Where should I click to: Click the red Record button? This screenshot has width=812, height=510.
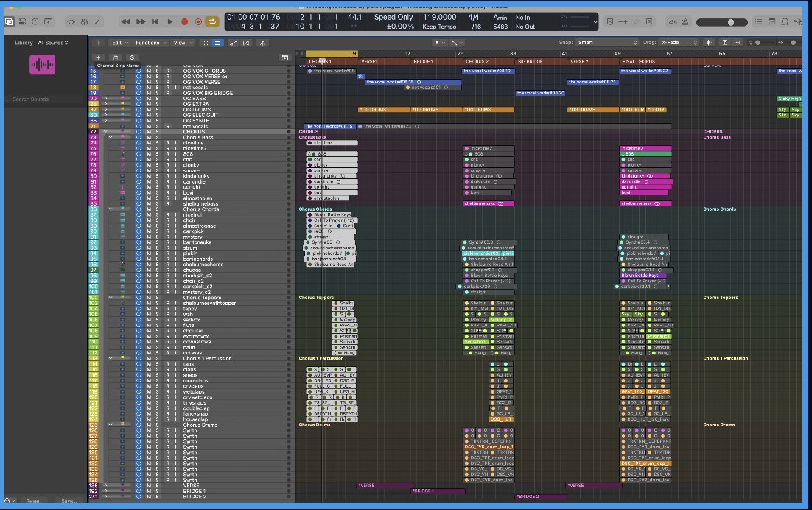tap(184, 22)
